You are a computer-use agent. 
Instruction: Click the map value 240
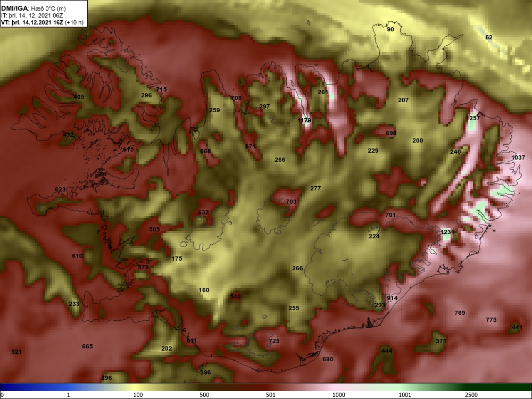click(455, 152)
